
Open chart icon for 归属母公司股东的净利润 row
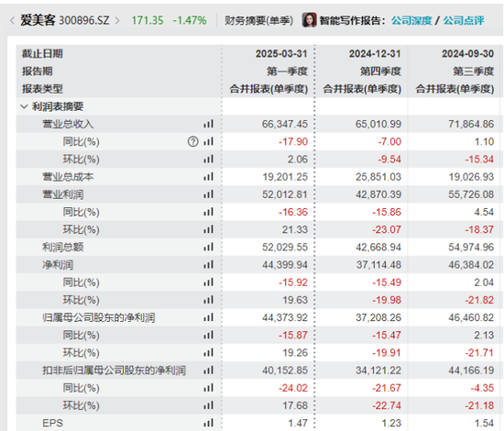coord(208,317)
